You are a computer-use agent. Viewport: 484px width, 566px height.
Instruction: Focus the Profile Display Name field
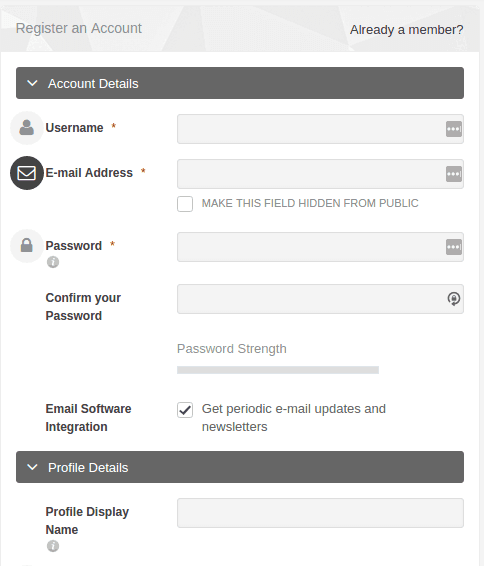pyautogui.click(x=320, y=513)
